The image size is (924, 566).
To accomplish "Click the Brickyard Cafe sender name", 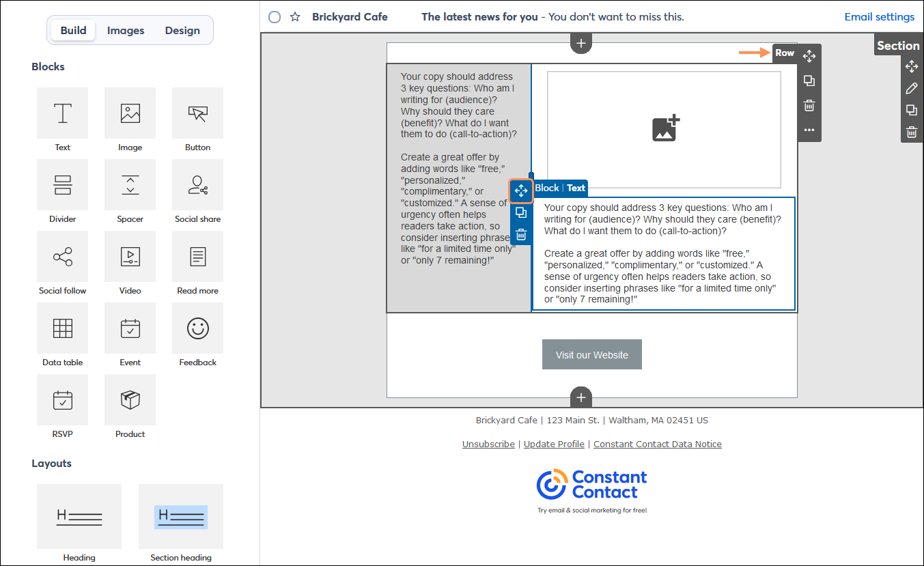I will coord(350,17).
